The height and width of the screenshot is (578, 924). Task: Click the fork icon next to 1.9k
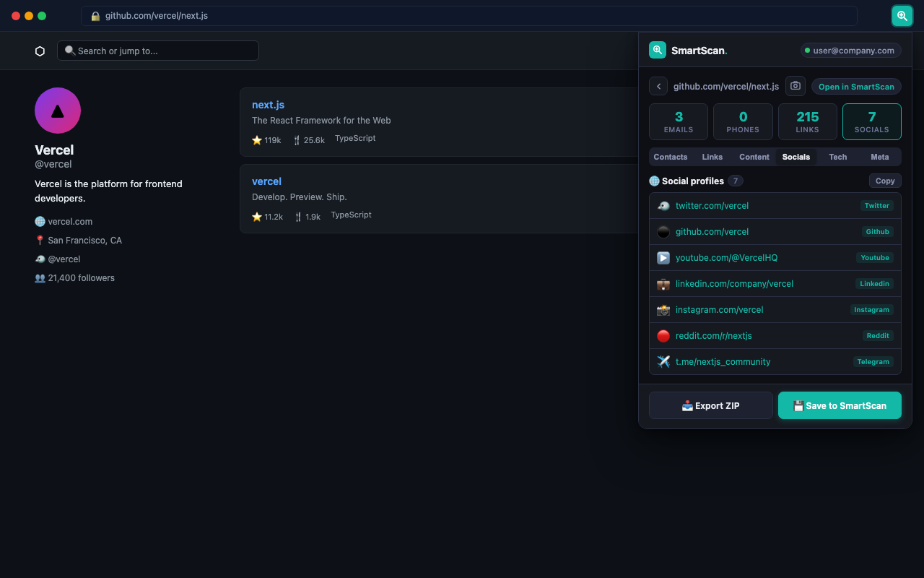298,217
